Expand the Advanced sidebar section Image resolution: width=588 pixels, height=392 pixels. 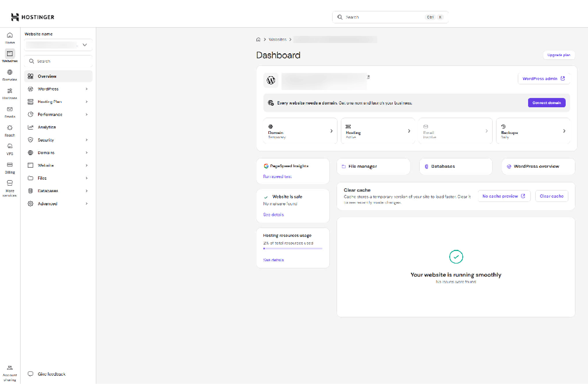tap(58, 204)
